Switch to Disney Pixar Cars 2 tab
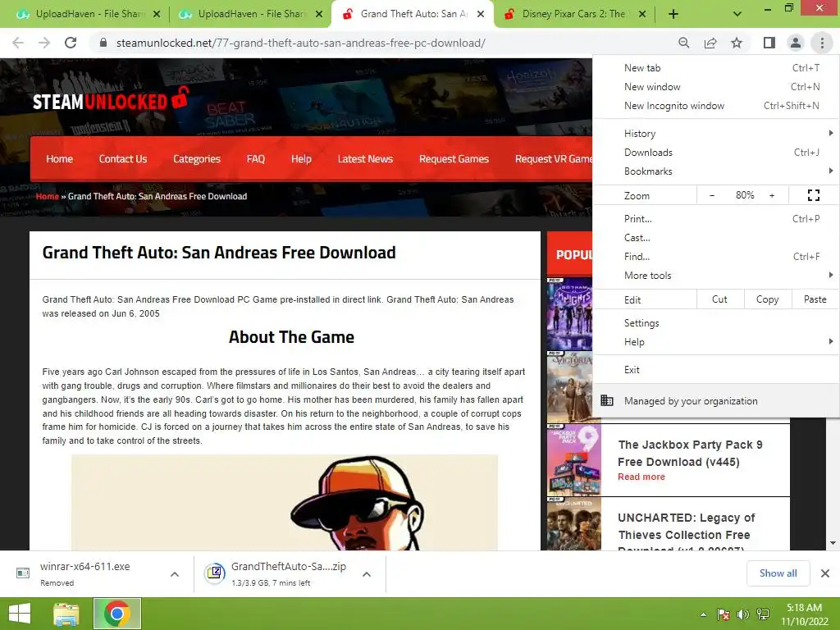Image resolution: width=840 pixels, height=630 pixels. tap(573, 14)
